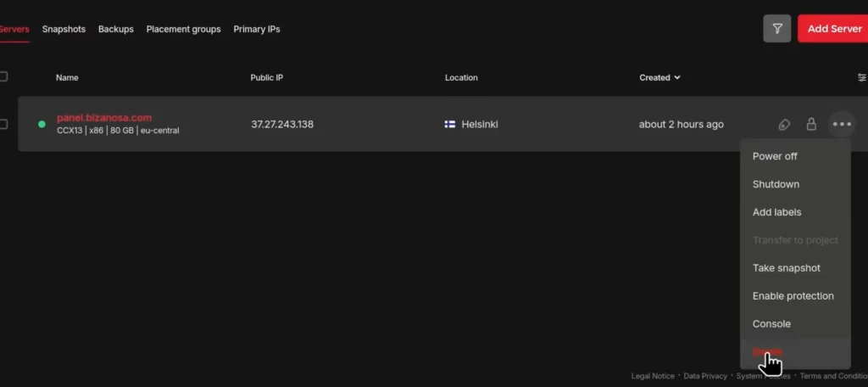
Task: Click the Add Server button
Action: 833,28
